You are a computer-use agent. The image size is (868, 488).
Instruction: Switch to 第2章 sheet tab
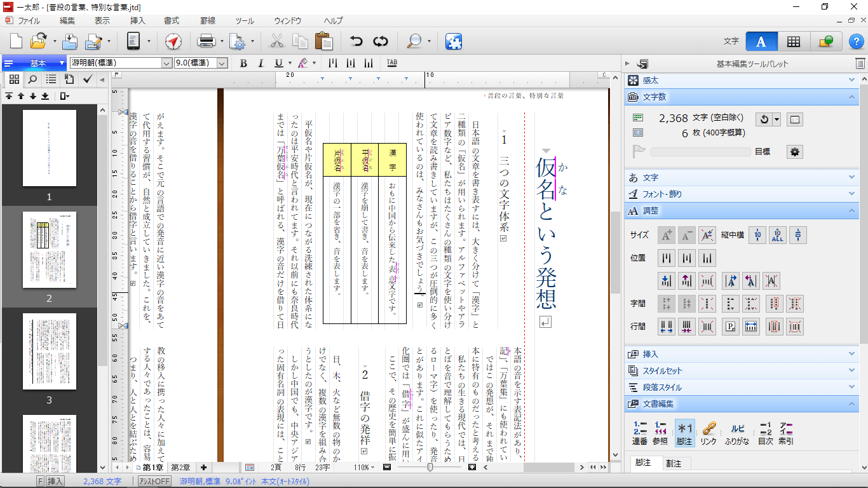click(180, 468)
